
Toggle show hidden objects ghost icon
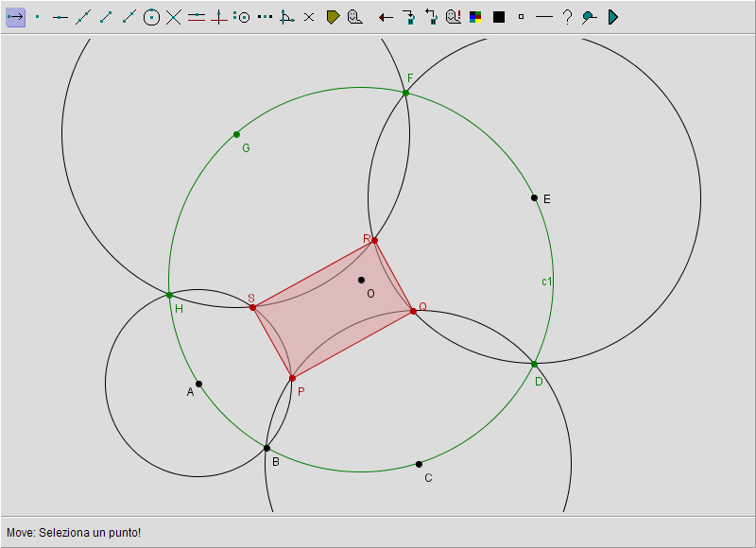tap(454, 17)
